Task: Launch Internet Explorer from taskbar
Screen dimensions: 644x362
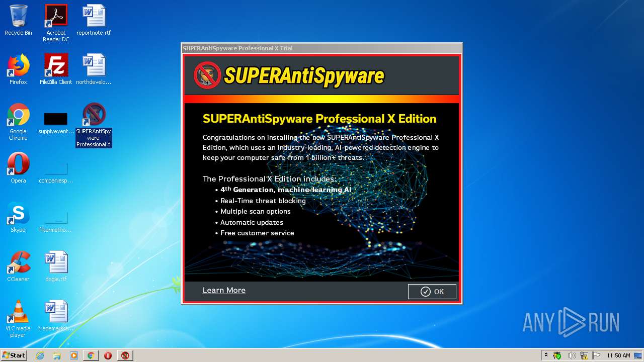Action: (x=40, y=355)
